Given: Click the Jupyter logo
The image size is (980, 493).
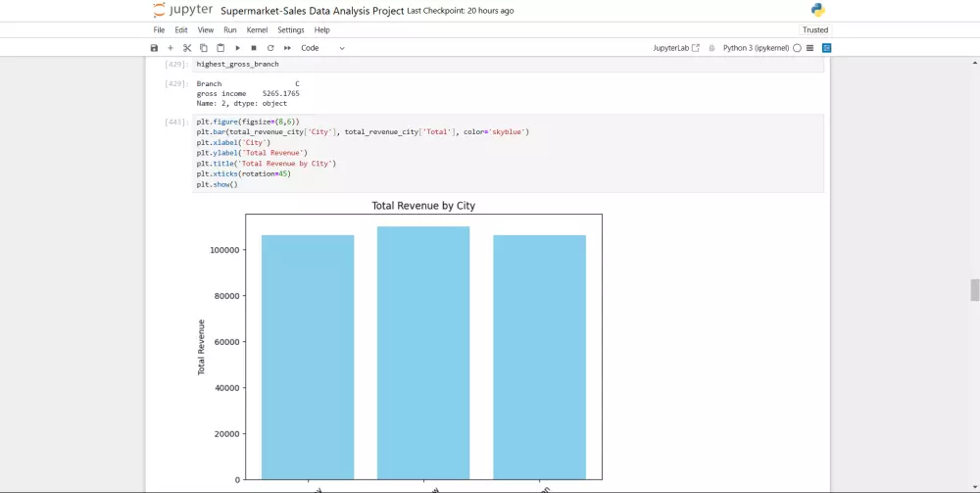Looking at the screenshot, I should pyautogui.click(x=183, y=10).
